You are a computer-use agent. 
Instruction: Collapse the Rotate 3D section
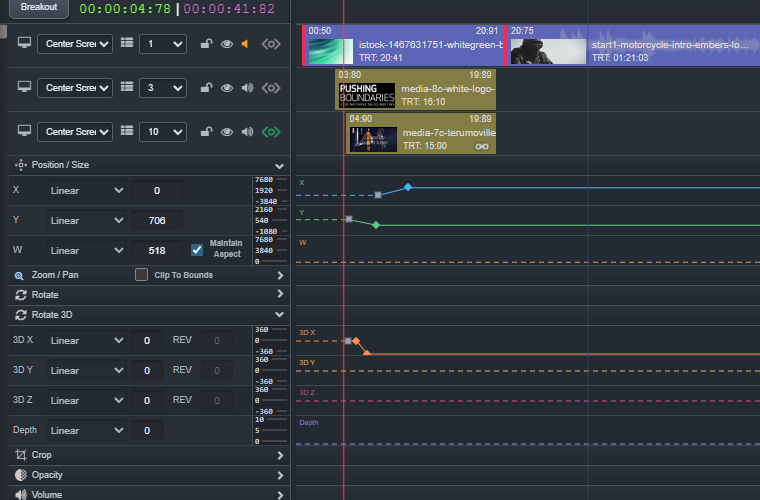pyautogui.click(x=279, y=314)
